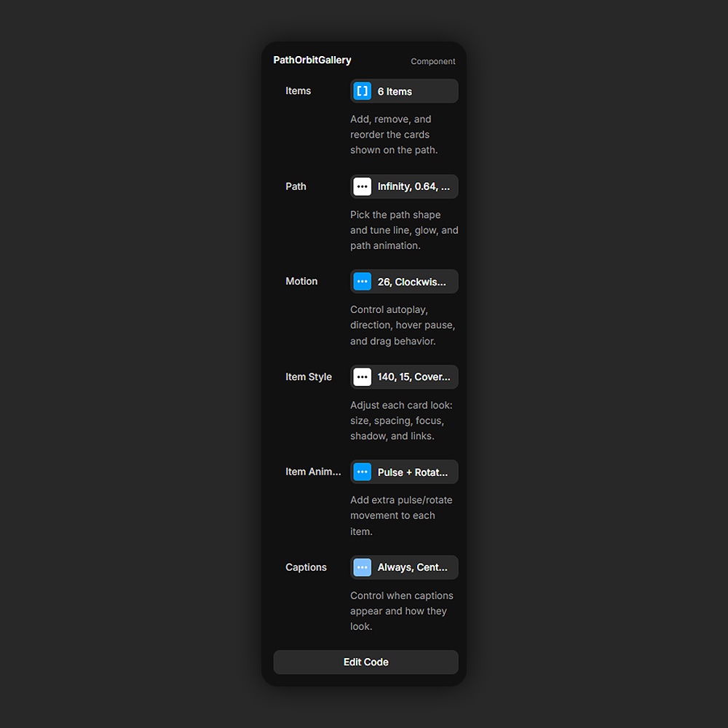The width and height of the screenshot is (728, 728).
Task: Click the white ellipsis icon in Item Style
Action: coord(362,377)
